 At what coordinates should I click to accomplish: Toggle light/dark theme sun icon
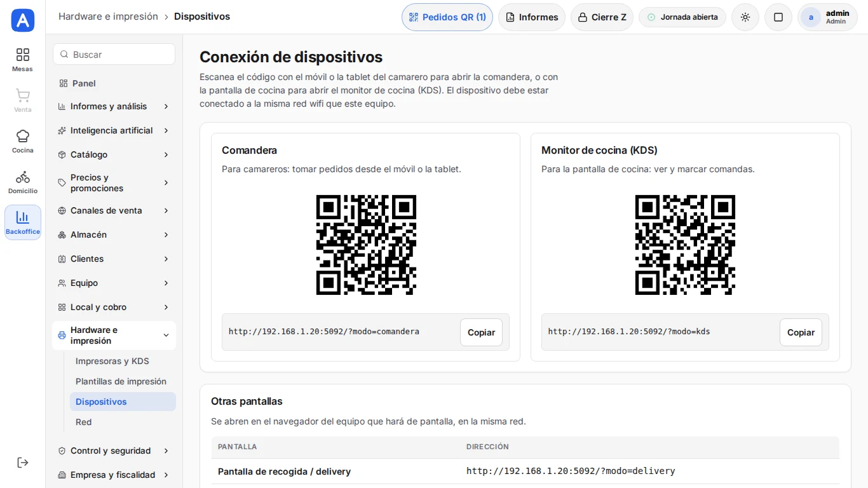[745, 17]
